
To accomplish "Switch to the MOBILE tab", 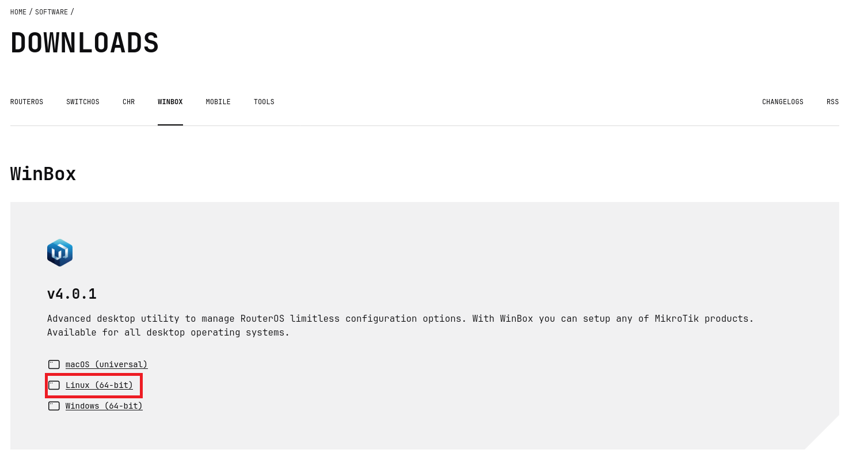I will pyautogui.click(x=218, y=102).
